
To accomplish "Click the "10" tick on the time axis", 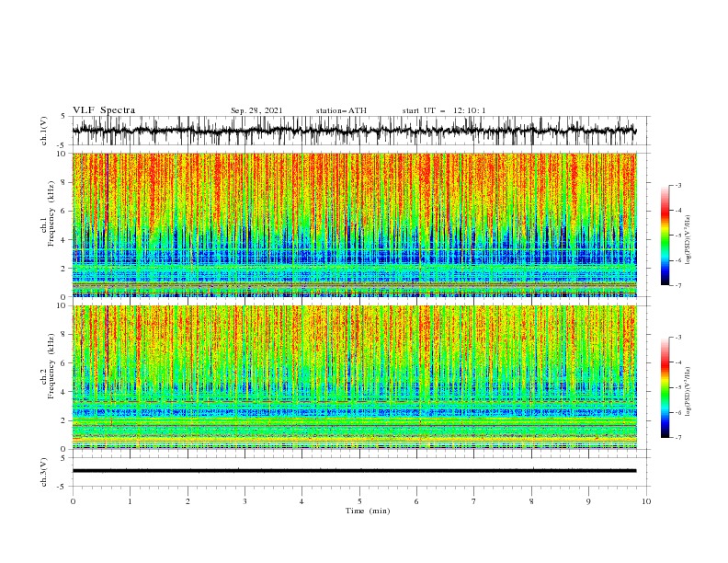I will click(x=646, y=501).
